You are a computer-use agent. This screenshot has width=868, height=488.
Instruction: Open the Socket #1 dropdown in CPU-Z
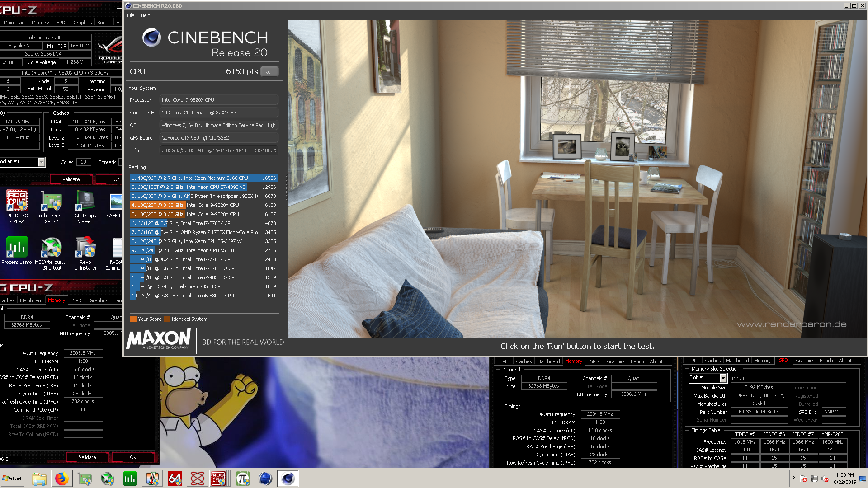tap(42, 162)
